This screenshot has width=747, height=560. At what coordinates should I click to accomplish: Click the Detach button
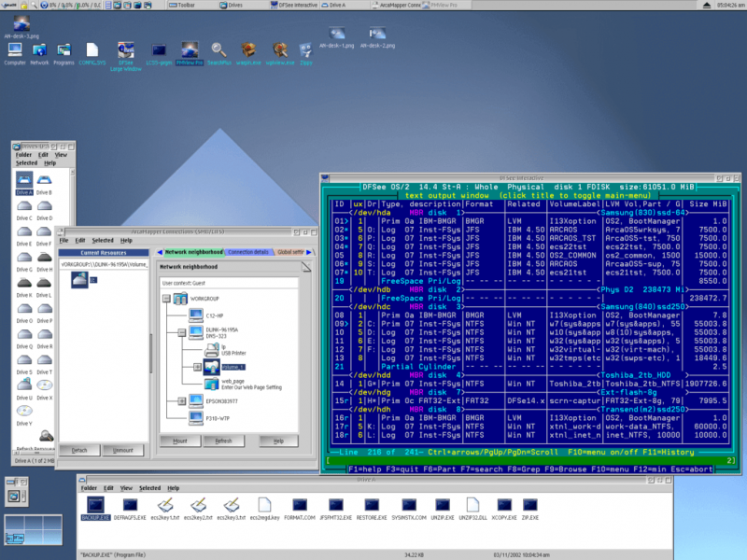(79, 450)
